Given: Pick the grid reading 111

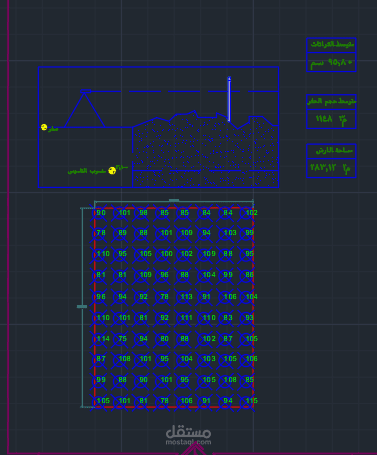Looking at the screenshot, I should 186,318.
